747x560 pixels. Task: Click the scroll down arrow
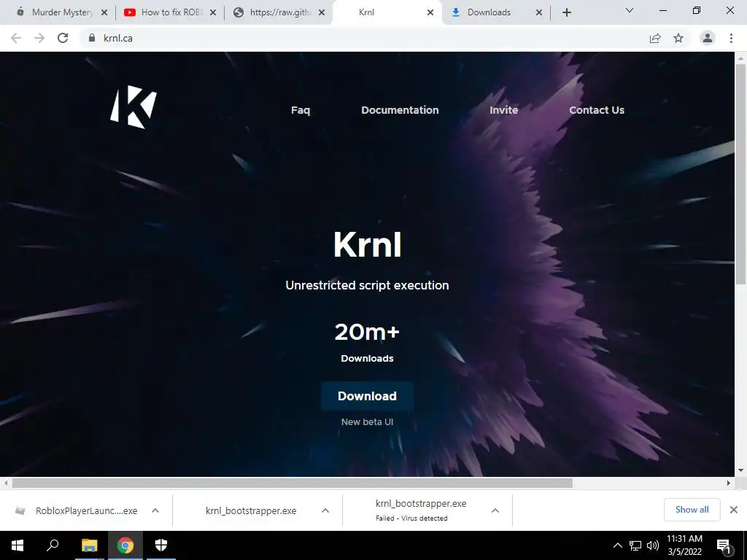click(x=741, y=470)
